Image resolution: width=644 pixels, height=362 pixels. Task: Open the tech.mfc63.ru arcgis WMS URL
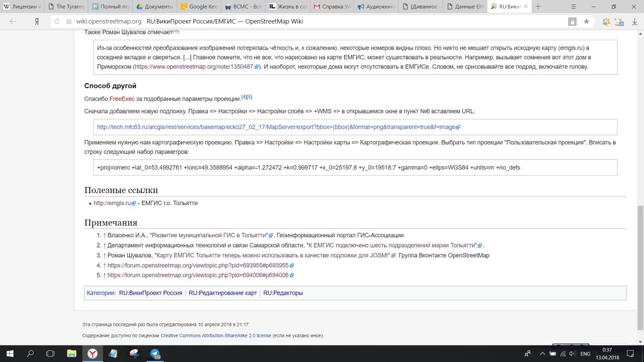279,127
